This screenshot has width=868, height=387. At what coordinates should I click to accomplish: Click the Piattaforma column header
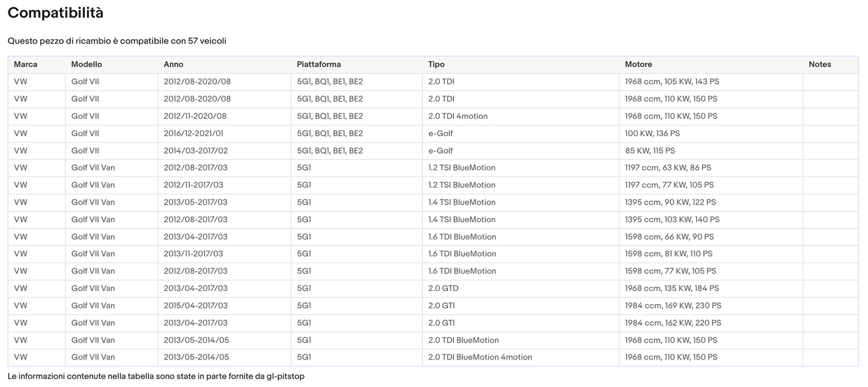318,64
